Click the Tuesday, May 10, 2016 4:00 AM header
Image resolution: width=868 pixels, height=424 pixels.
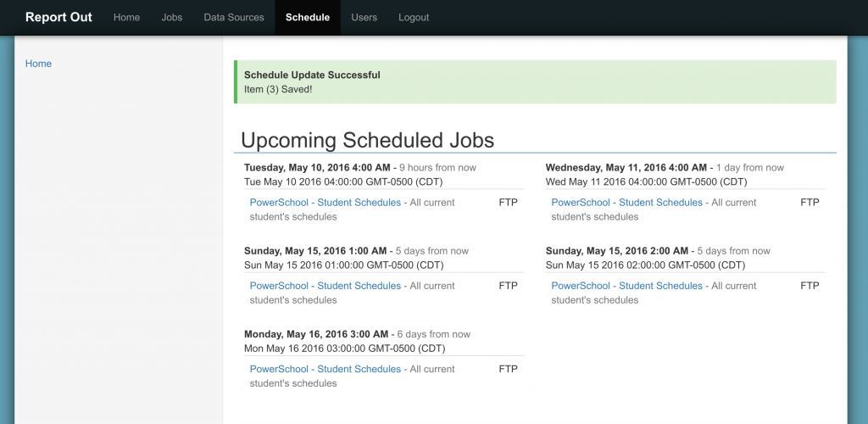point(317,168)
